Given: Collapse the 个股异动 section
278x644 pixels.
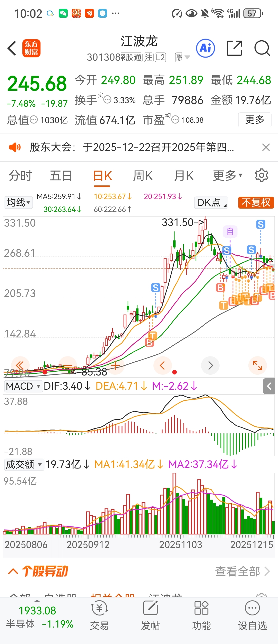Looking at the screenshot, I should [38, 571].
